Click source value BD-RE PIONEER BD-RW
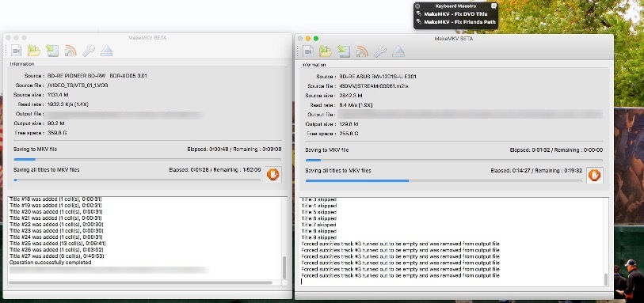644x303 pixels. tap(97, 76)
